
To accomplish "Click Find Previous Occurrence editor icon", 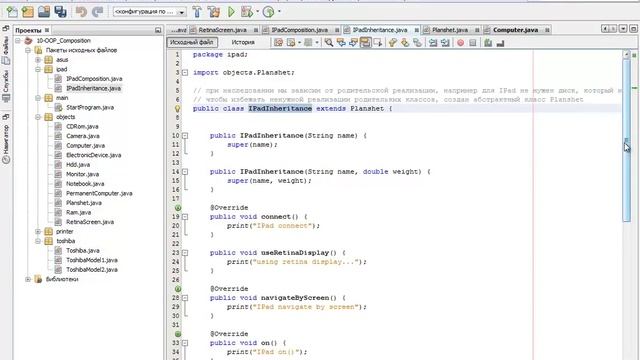I will point(341,42).
